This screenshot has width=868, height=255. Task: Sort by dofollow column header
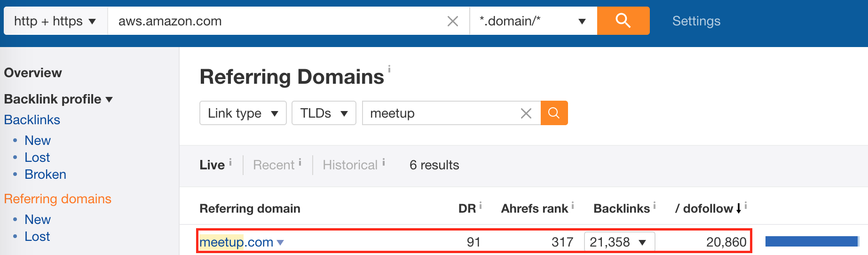704,208
